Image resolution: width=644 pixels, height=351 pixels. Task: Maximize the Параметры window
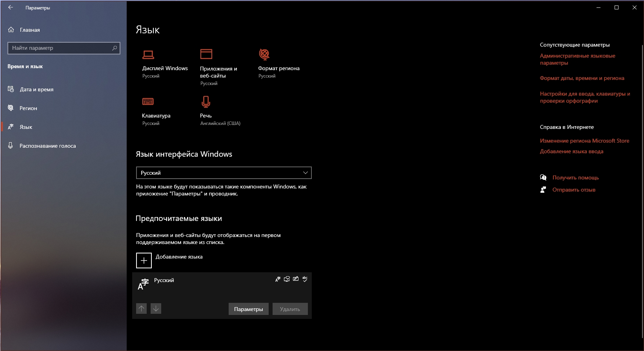[x=617, y=7]
